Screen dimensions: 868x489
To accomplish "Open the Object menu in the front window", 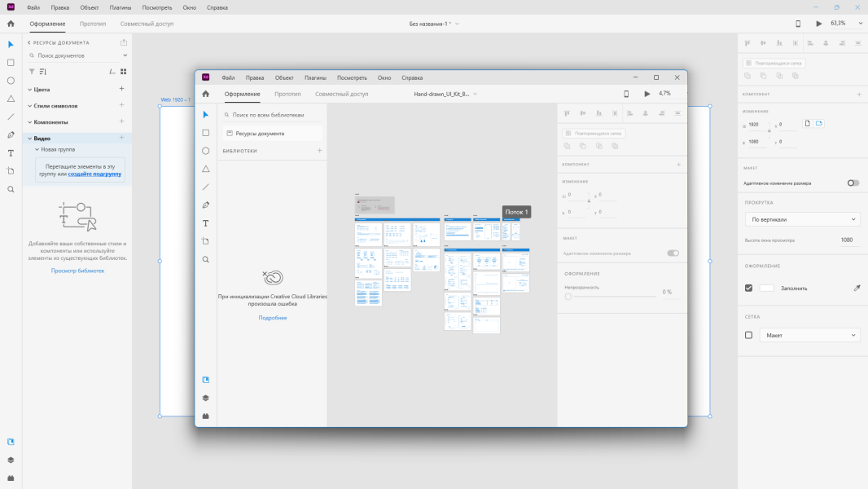I will [284, 78].
